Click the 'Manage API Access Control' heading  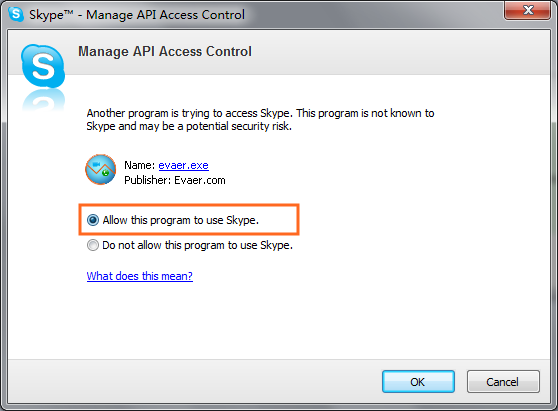coord(165,52)
